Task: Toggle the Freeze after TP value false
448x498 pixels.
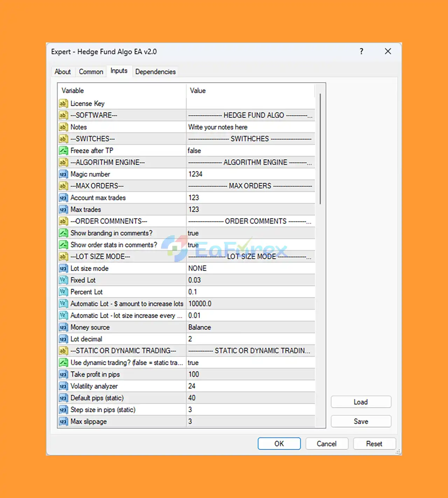Action: 251,150
